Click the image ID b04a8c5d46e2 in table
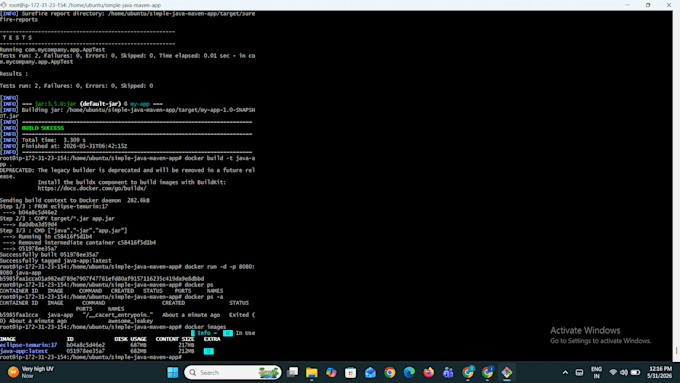This screenshot has width=680, height=383. (x=85, y=345)
